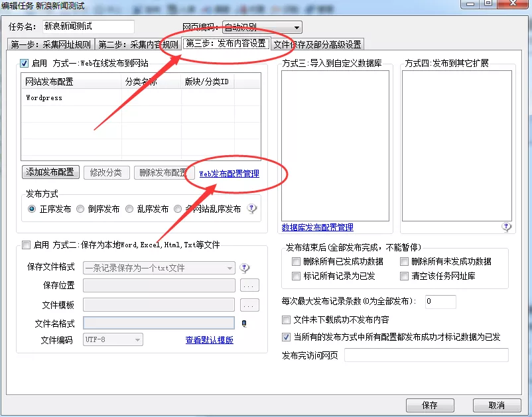The width and height of the screenshot is (532, 417).
Task: Click help icon in 方式四 panel corner
Action: 507,227
